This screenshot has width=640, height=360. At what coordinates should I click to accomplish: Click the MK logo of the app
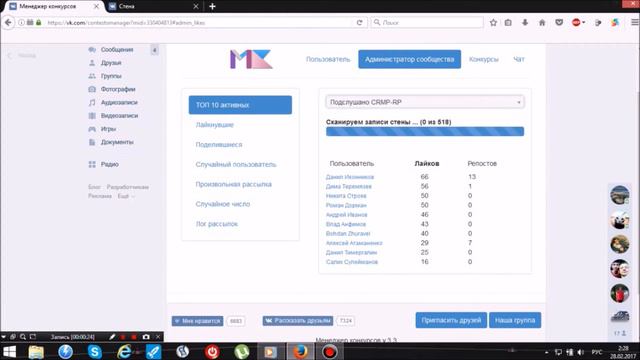(251, 59)
